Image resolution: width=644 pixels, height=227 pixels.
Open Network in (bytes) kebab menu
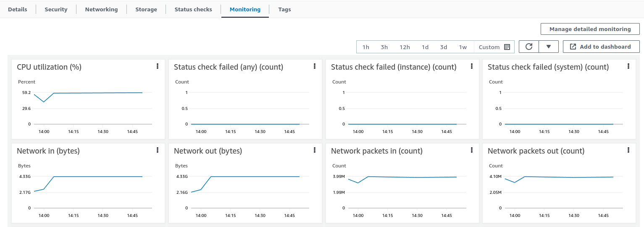pyautogui.click(x=158, y=150)
